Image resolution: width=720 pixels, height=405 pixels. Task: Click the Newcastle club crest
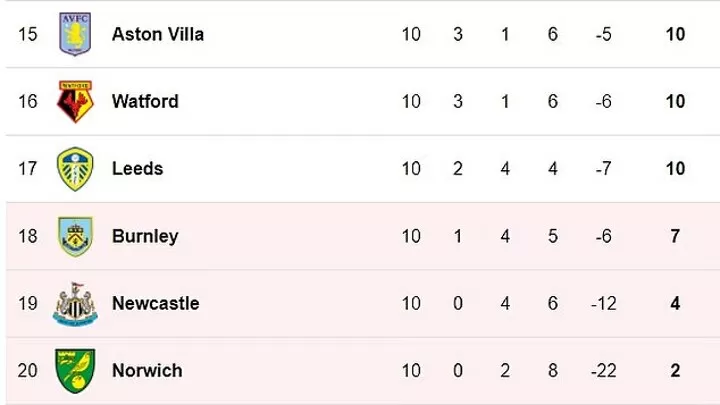coord(75,304)
